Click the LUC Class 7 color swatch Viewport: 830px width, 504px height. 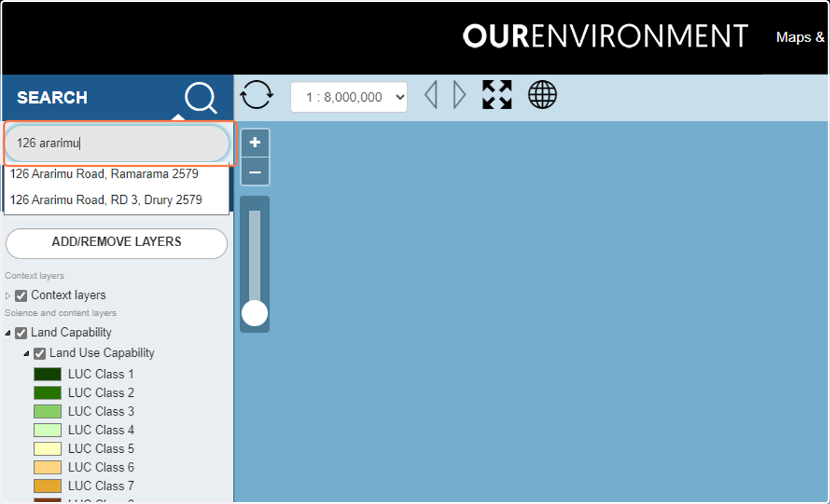48,486
